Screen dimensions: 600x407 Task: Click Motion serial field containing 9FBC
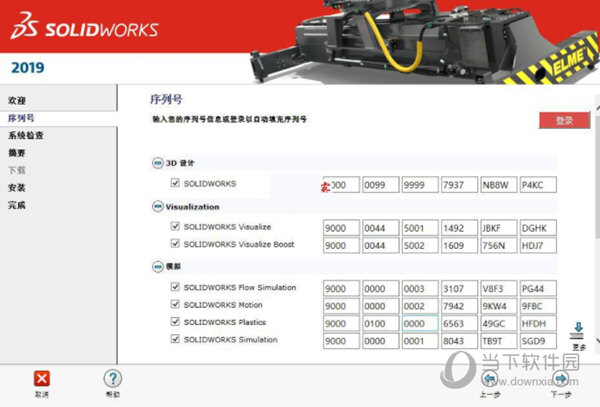click(x=538, y=306)
